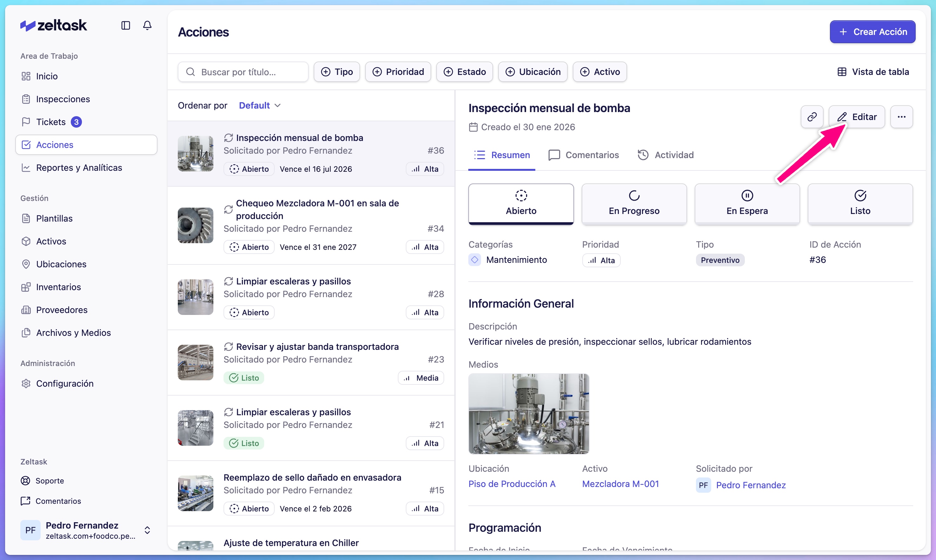Navigate to Inspecciones
Image resolution: width=936 pixels, height=560 pixels.
tap(86, 99)
